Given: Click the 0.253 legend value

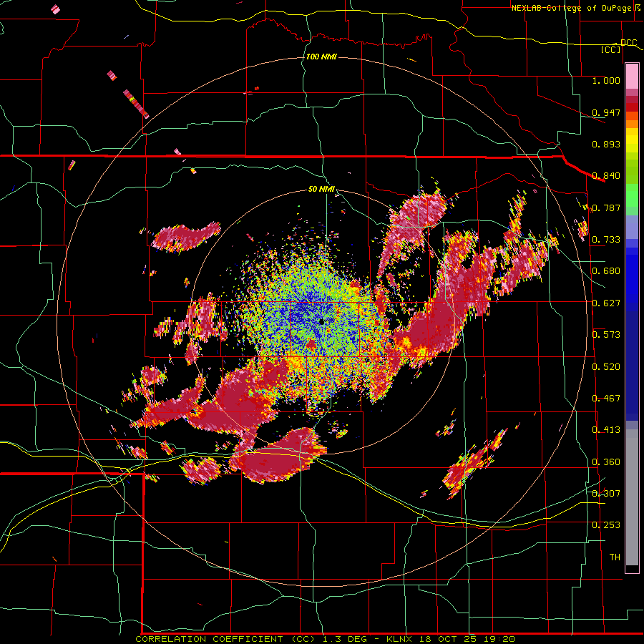Looking at the screenshot, I should [x=606, y=525].
